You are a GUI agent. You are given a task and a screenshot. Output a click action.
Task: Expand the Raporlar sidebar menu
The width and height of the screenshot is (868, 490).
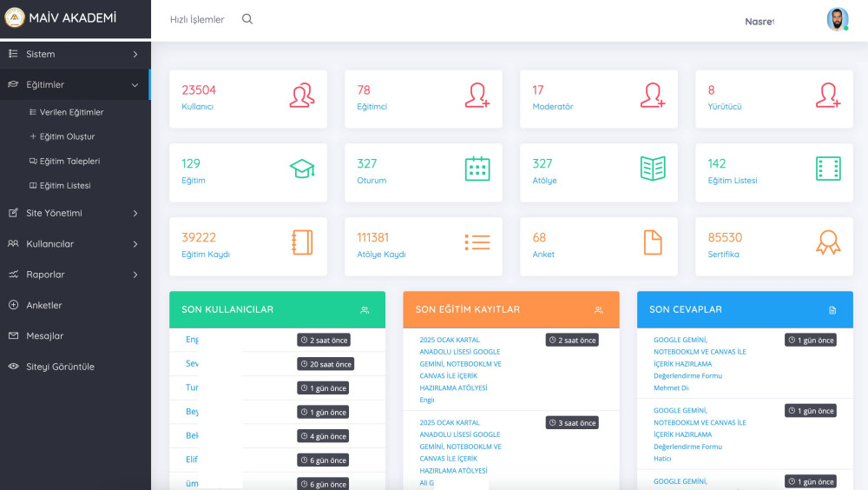75,275
